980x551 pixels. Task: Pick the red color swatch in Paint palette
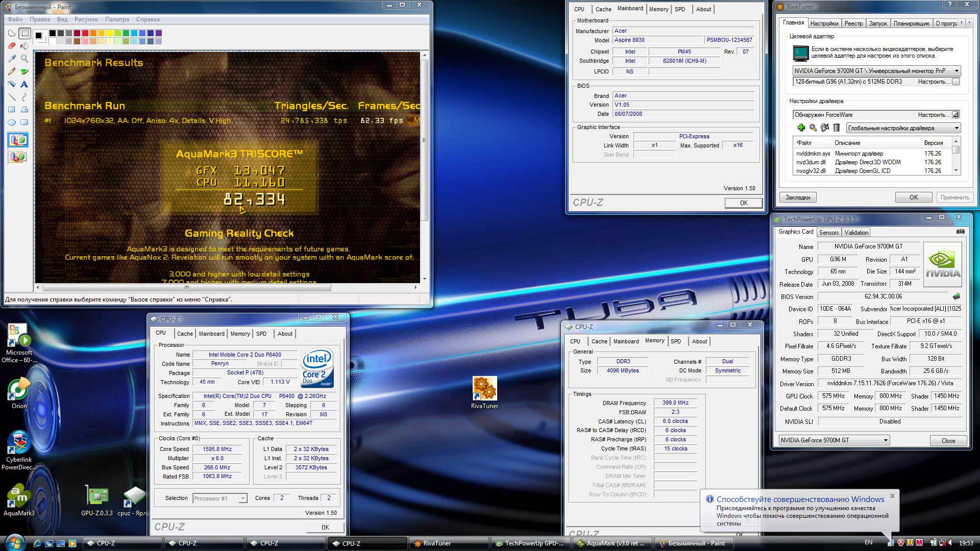(85, 33)
